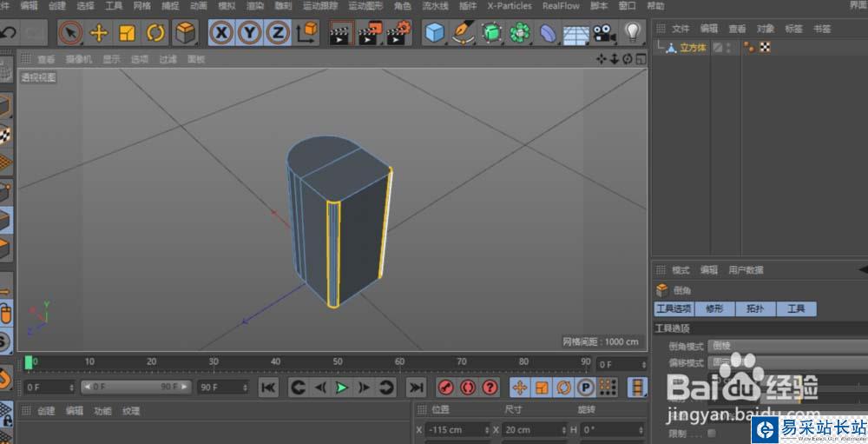Open the Render Settings clapperboard icon

click(398, 34)
